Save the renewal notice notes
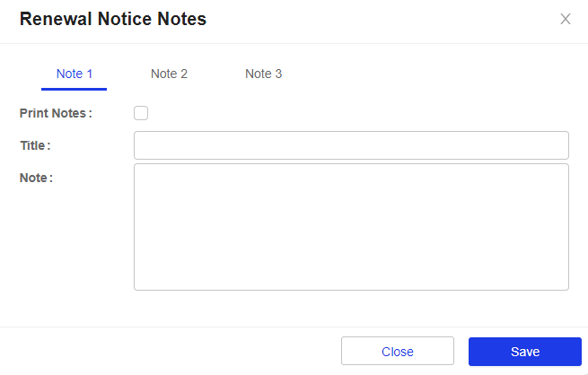 pos(524,352)
